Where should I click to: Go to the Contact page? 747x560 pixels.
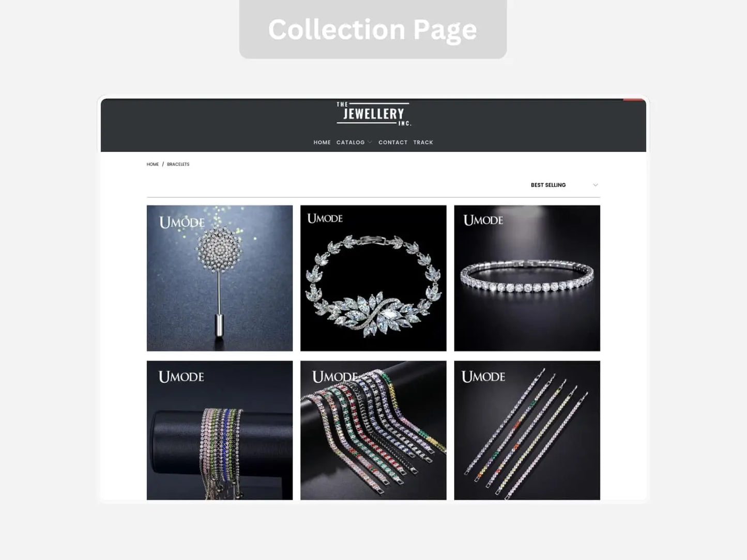393,143
